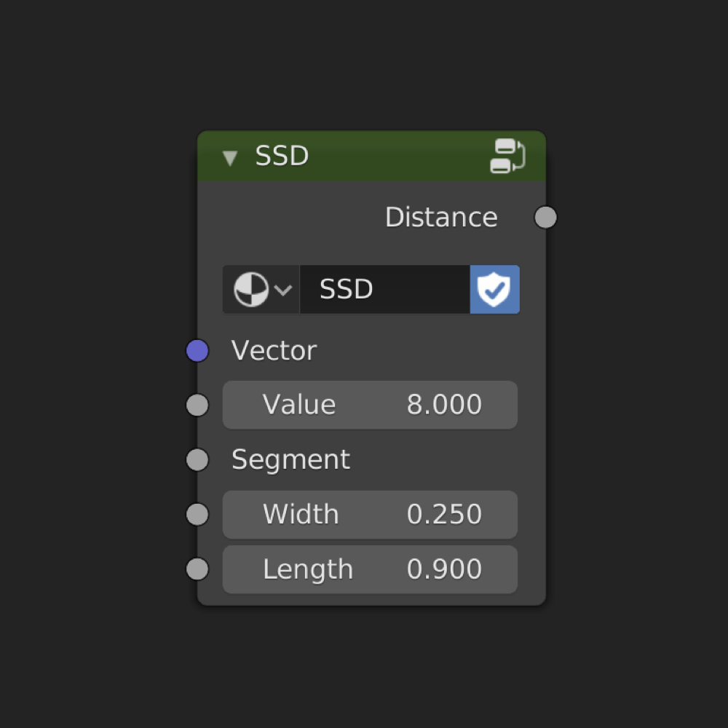Click the Segment input socket
Viewport: 728px width, 728px height.
tap(197, 460)
